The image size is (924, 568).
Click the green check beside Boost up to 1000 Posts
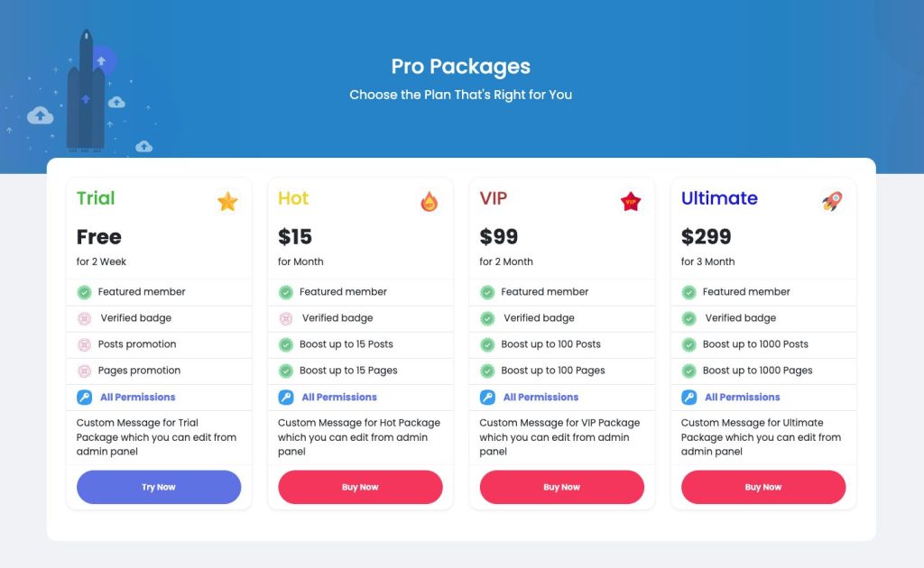click(688, 344)
